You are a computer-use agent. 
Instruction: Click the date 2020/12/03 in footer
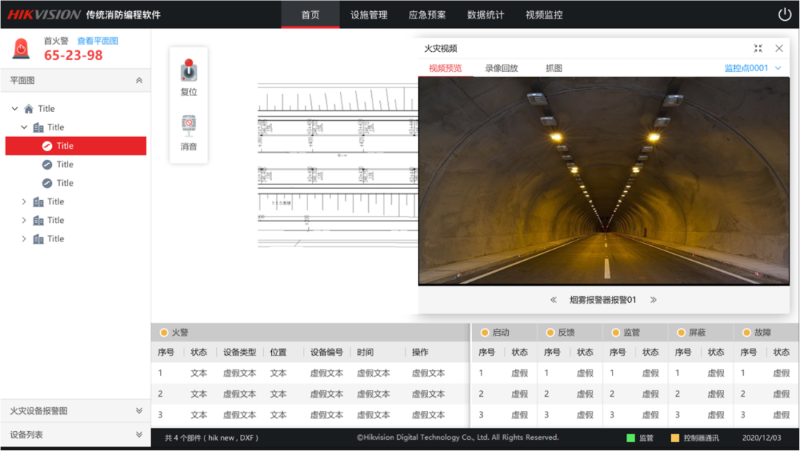[761, 438]
